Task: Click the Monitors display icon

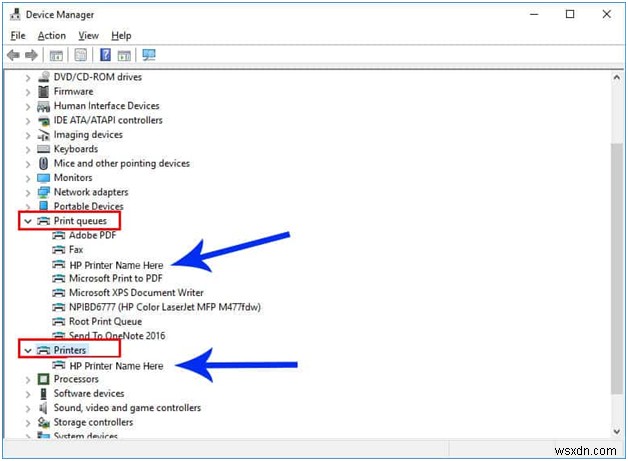Action: click(43, 177)
